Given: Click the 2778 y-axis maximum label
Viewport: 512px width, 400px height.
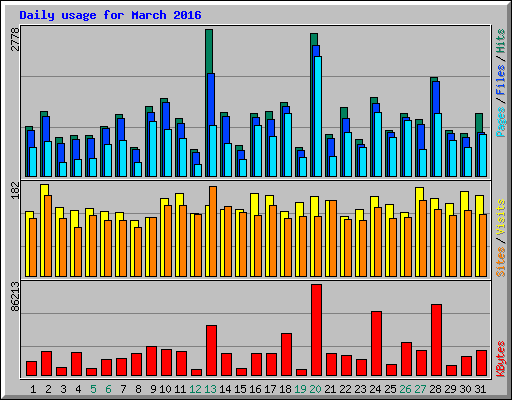Looking at the screenshot, I should click(x=15, y=39).
